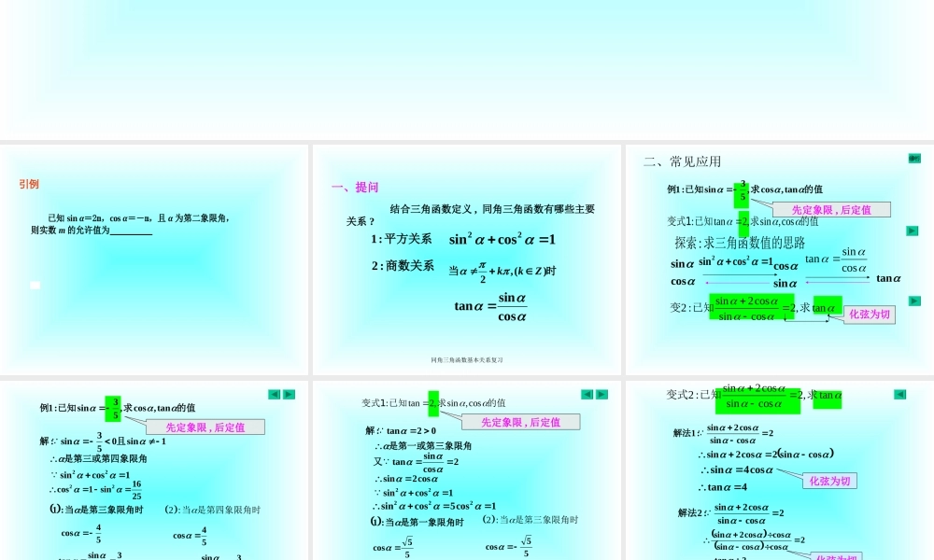Image resolution: width=934 pixels, height=560 pixels.
Task: Click the 先定象限,后定值 callout on 变式1 solution slide
Action: (x=520, y=422)
